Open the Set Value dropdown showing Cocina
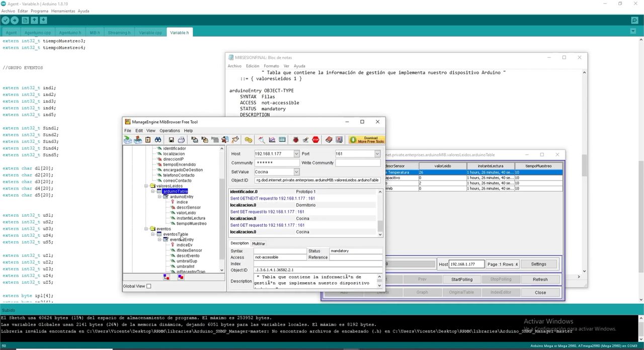Viewport: 644px width, 350px height. 296,172
